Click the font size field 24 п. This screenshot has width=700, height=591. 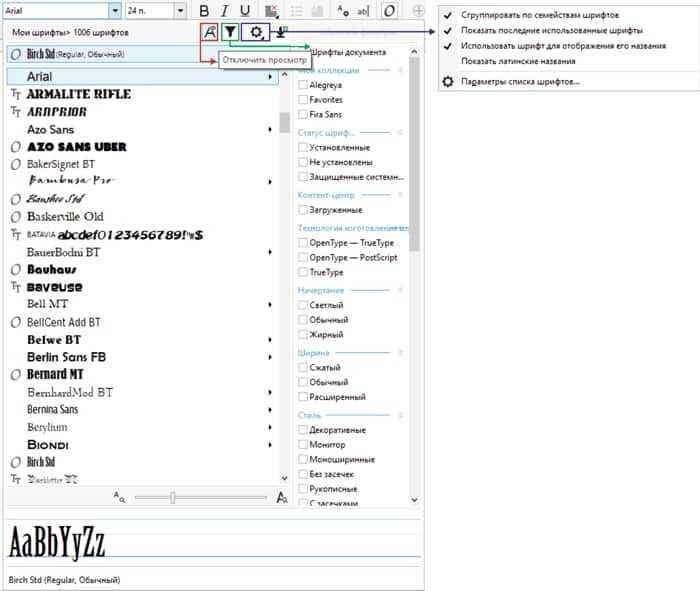click(x=150, y=11)
